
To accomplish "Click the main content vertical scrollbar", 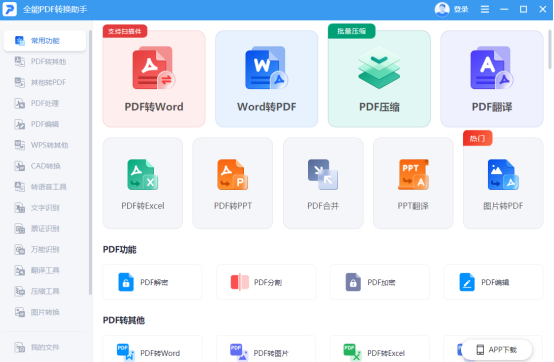I will click(x=550, y=49).
